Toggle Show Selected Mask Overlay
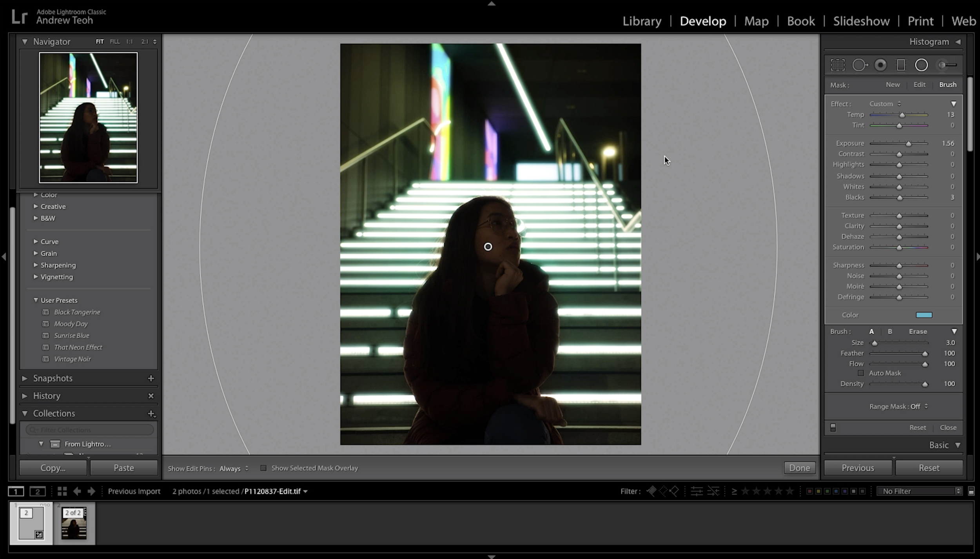This screenshot has height=559, width=980. coord(263,468)
